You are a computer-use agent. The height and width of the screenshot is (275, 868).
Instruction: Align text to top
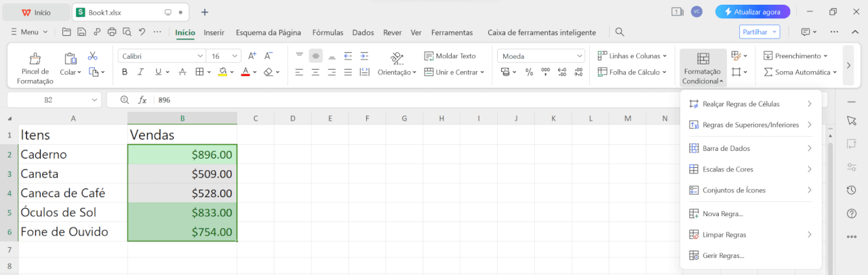click(299, 56)
